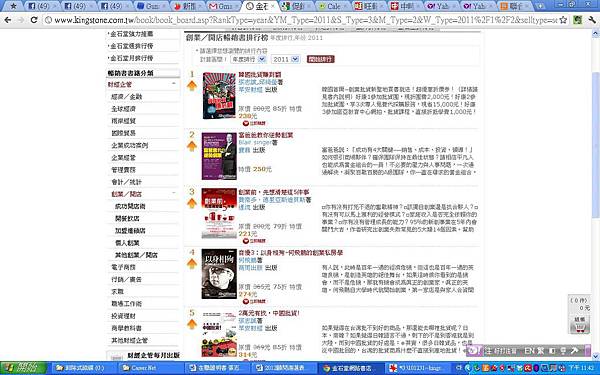Viewport: 600px width, 375px height.
Task: Open the Chrome wrench settings menu
Action: pos(592,20)
